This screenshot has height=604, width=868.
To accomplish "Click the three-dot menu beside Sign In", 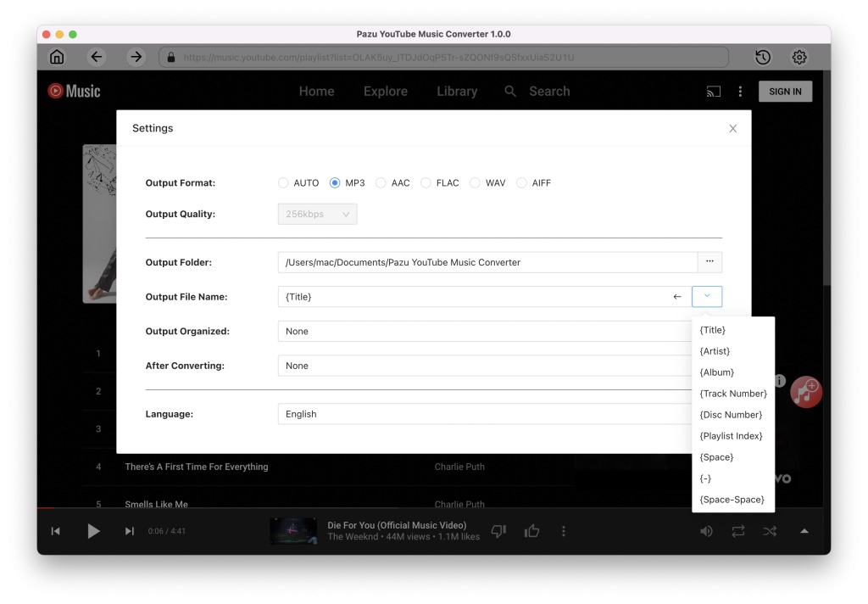I will click(740, 91).
